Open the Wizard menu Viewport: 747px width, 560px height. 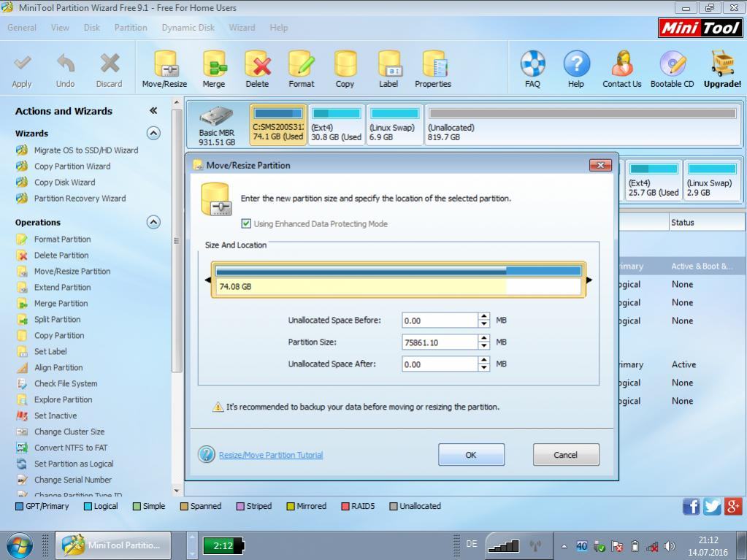[242, 28]
